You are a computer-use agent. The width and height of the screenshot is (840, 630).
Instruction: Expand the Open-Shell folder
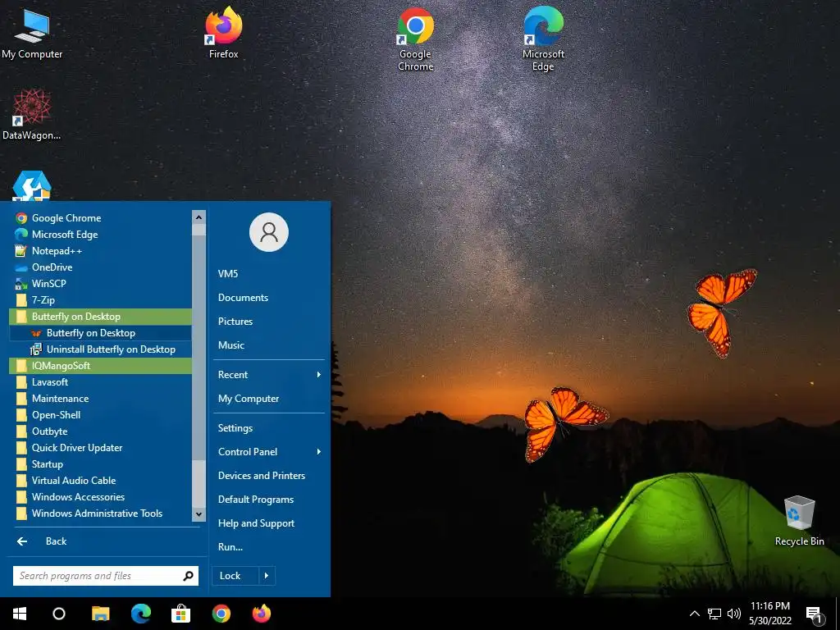coord(100,415)
